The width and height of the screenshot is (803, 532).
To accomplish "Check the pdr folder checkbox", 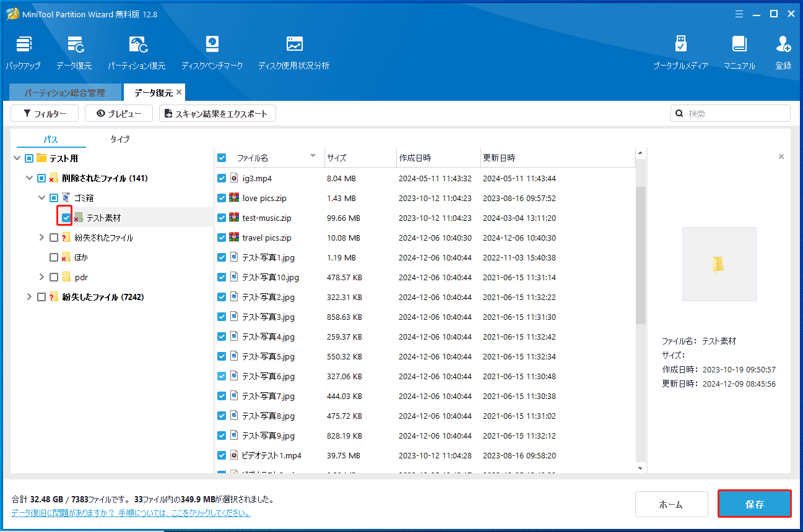I will pyautogui.click(x=54, y=277).
